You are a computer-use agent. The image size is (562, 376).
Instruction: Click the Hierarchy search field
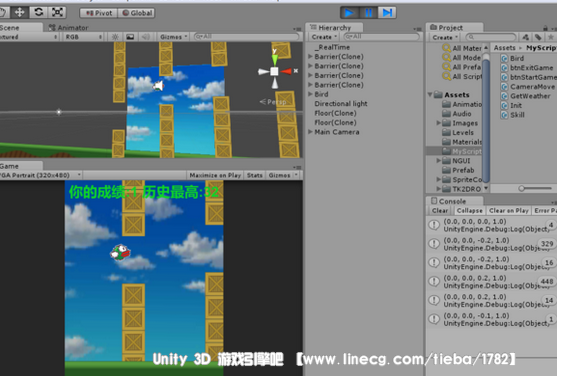click(381, 37)
